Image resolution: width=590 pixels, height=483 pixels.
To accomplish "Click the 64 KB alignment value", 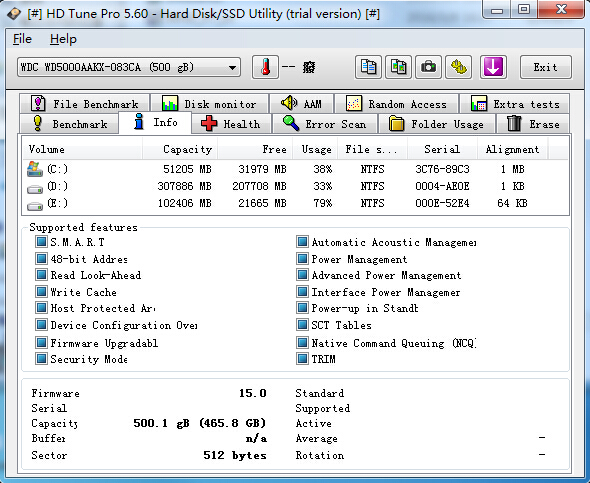I will 512,203.
